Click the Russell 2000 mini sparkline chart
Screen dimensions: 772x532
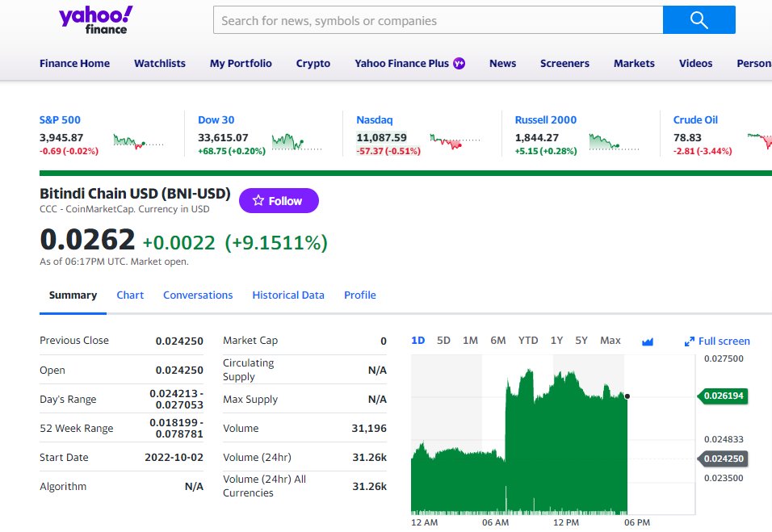tap(614, 142)
